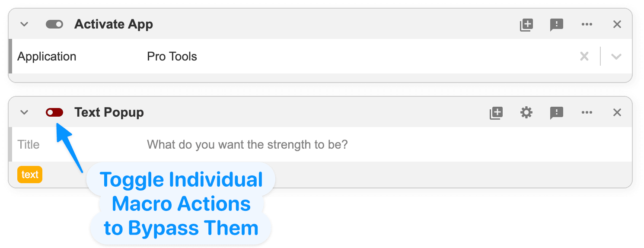Screen dimensions: 644x248
Task: Open the Application dropdown chevron
Action: pos(616,57)
